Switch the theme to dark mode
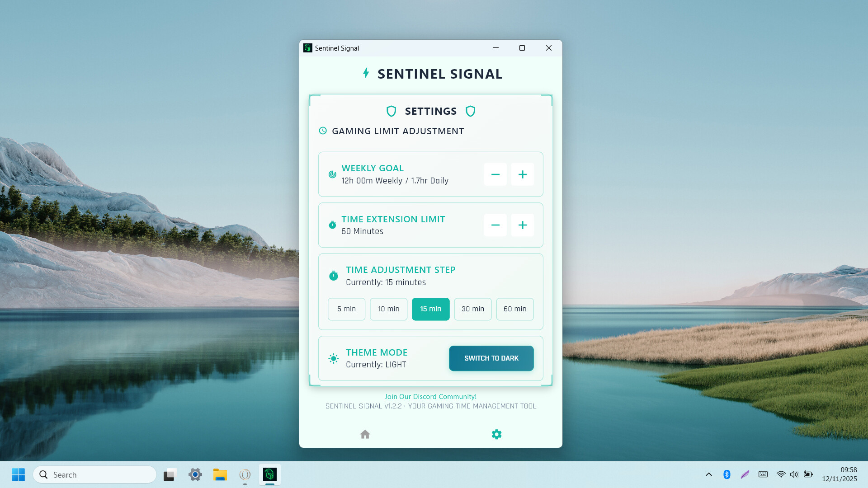This screenshot has width=868, height=488. pyautogui.click(x=491, y=358)
